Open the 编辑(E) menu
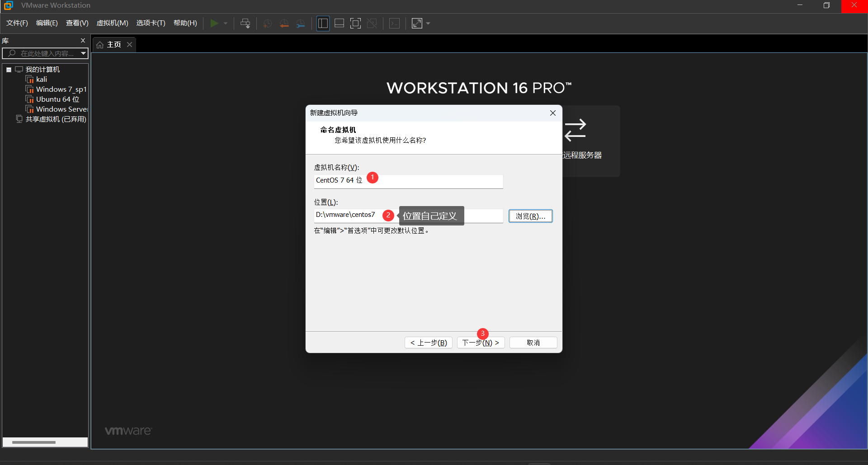This screenshot has height=465, width=868. point(47,23)
